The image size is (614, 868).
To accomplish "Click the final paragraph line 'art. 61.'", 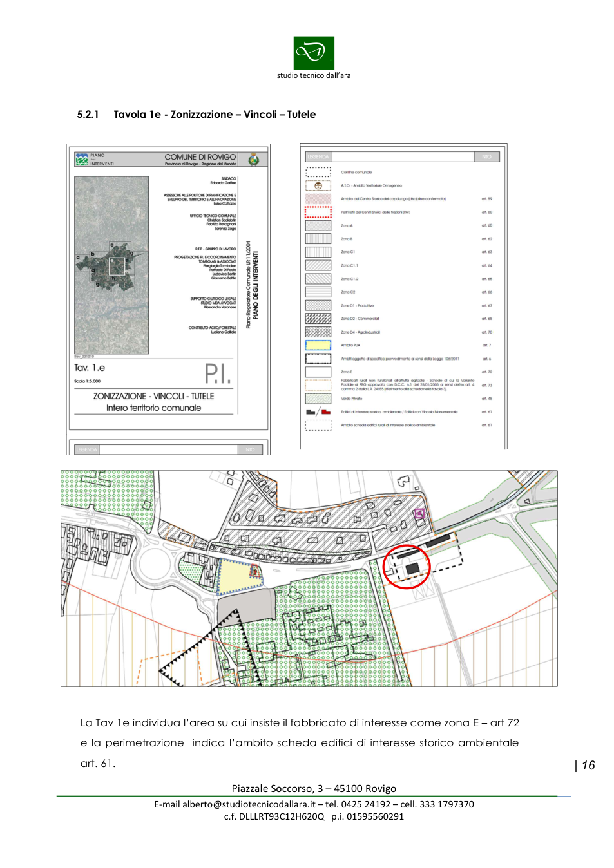I will [x=98, y=764].
